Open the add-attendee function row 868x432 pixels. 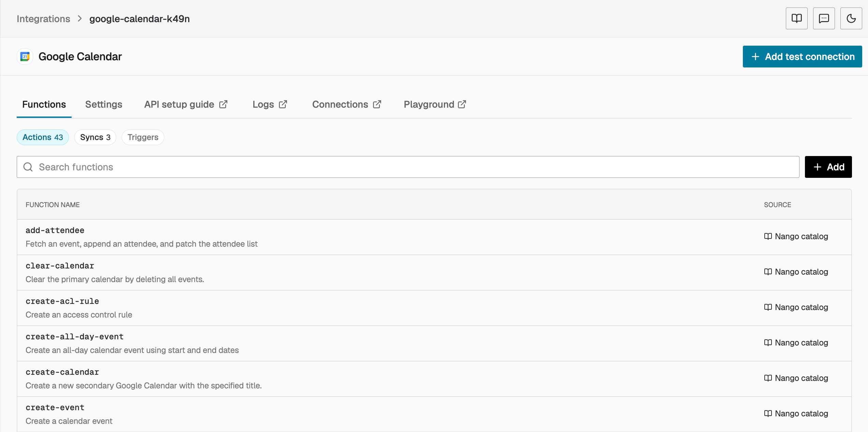434,237
